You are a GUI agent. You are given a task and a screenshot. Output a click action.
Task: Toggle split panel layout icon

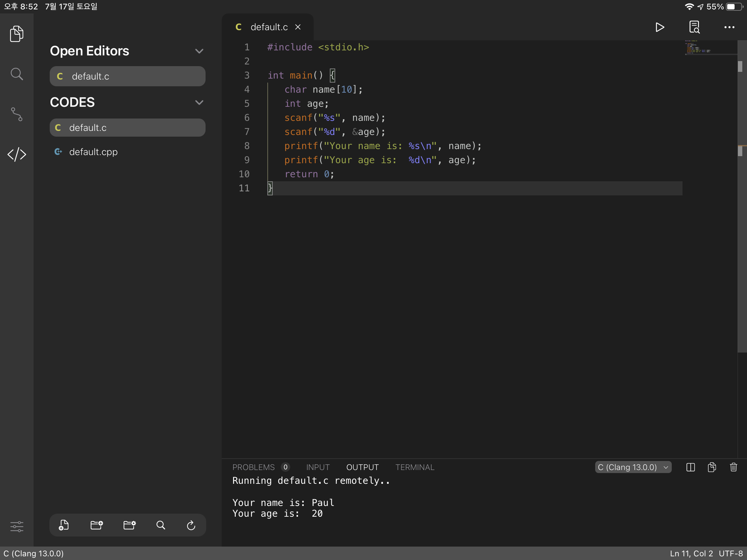tap(690, 467)
